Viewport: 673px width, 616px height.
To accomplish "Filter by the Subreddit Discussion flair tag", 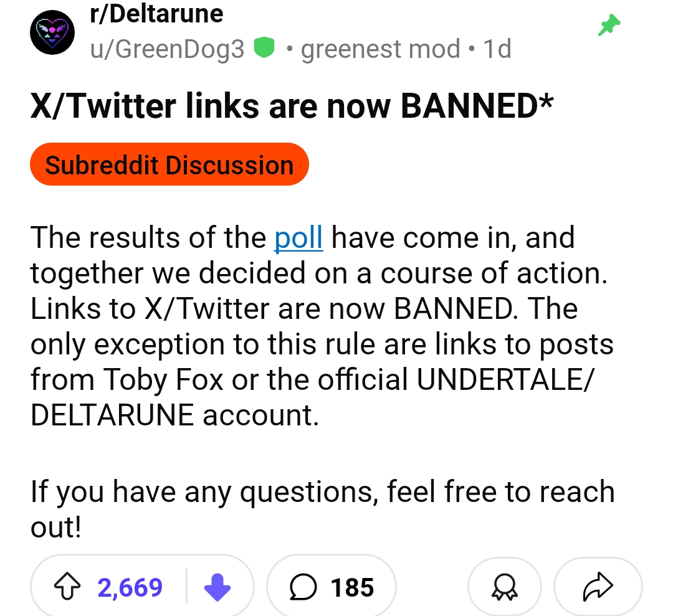I will pyautogui.click(x=169, y=165).
